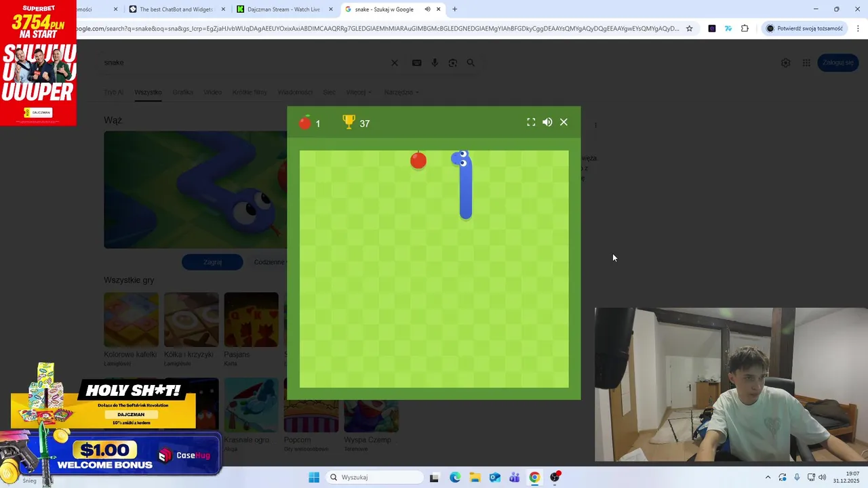
Task: Switch to Dajczman Stream browser tab
Action: point(283,9)
